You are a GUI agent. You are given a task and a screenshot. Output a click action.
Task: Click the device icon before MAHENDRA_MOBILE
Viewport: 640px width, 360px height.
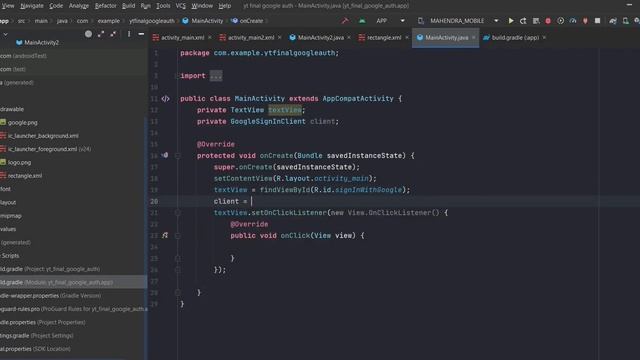421,20
